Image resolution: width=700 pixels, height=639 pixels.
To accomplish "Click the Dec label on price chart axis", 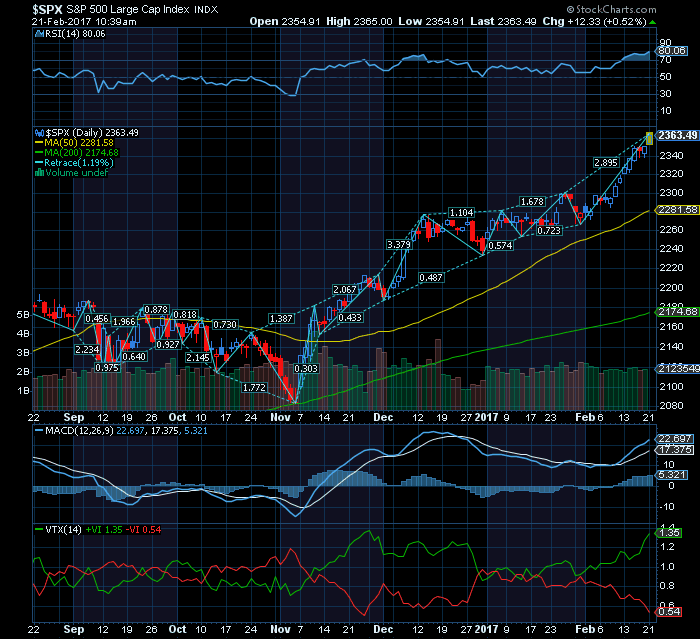I will coord(383,418).
